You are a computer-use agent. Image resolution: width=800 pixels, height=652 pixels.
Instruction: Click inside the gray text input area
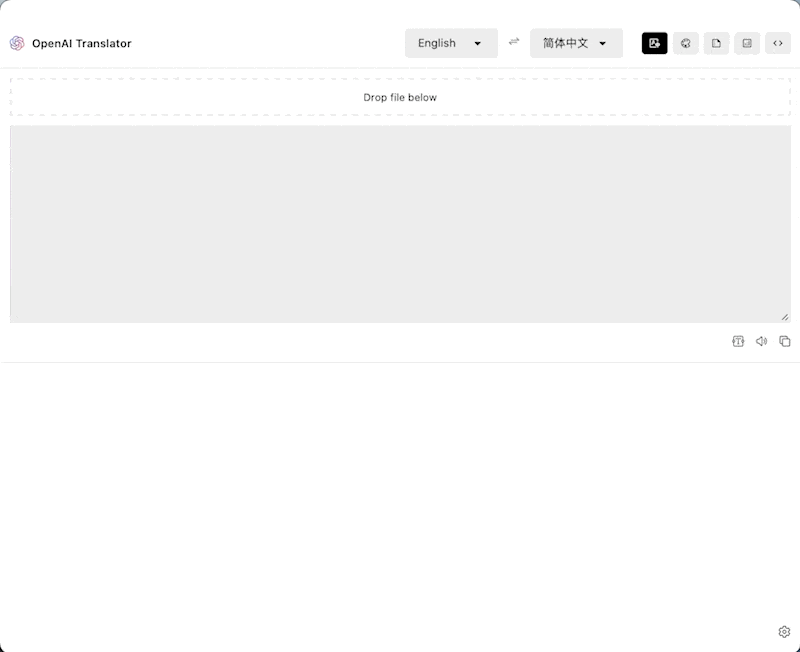[400, 220]
